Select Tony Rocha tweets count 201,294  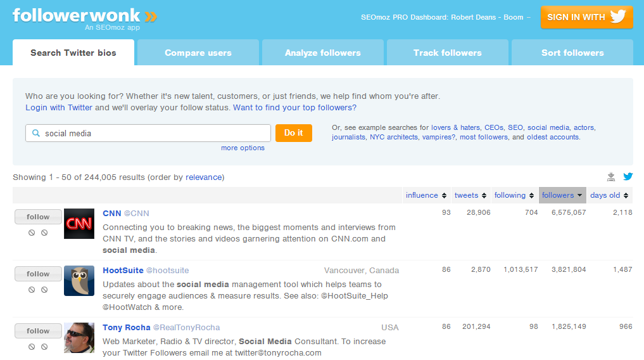click(476, 326)
